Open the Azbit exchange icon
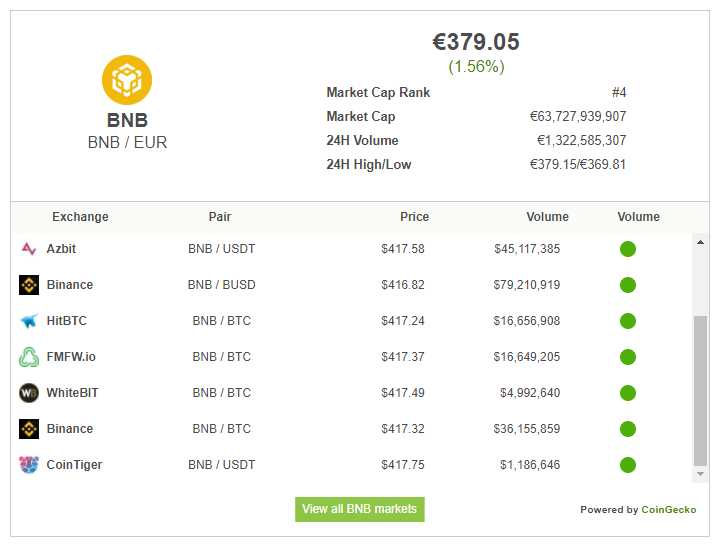 (x=29, y=249)
